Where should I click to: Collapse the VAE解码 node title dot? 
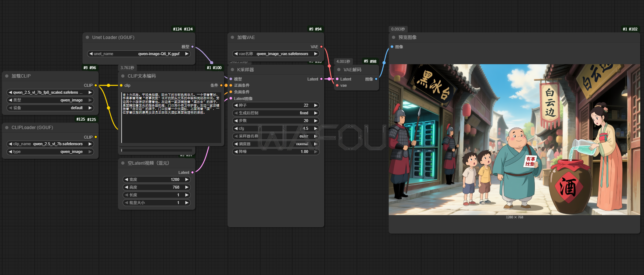tap(339, 70)
